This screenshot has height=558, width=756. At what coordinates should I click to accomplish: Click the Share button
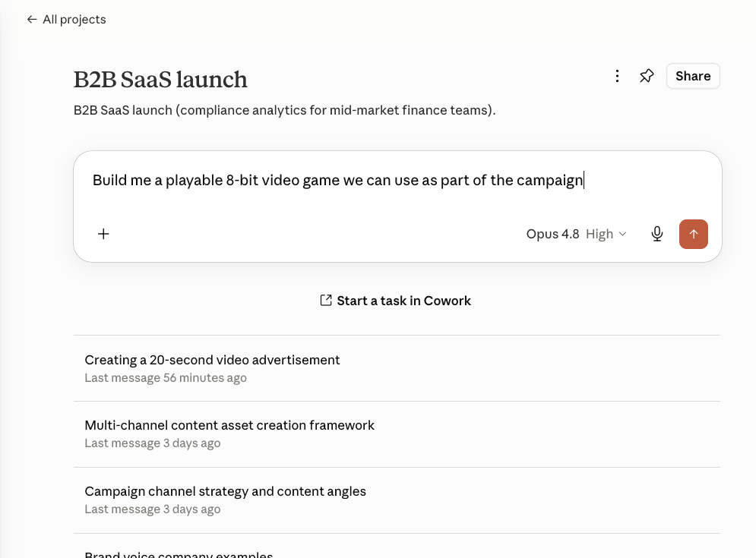(x=693, y=76)
